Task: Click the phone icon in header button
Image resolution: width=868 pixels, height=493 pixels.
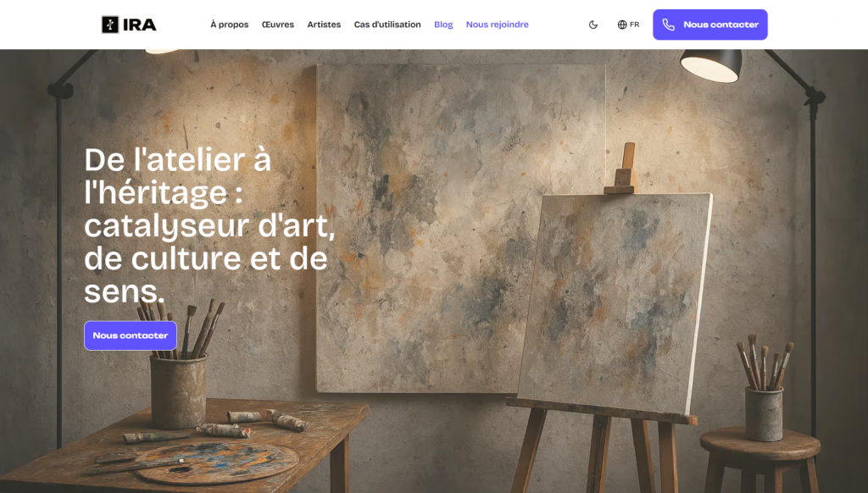Action: [669, 25]
